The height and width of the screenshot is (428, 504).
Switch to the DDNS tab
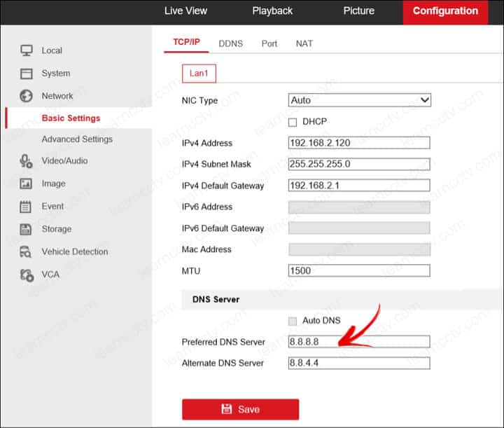[230, 43]
